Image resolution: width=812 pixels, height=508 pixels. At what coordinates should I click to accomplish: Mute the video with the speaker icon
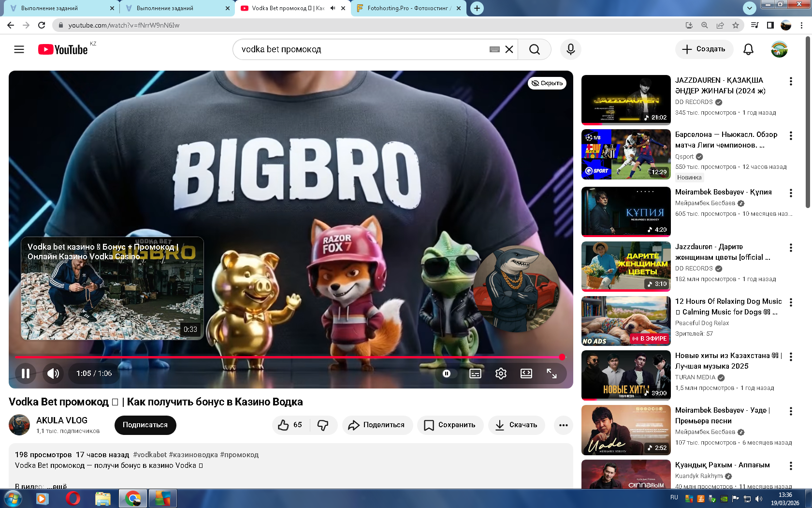point(53,374)
